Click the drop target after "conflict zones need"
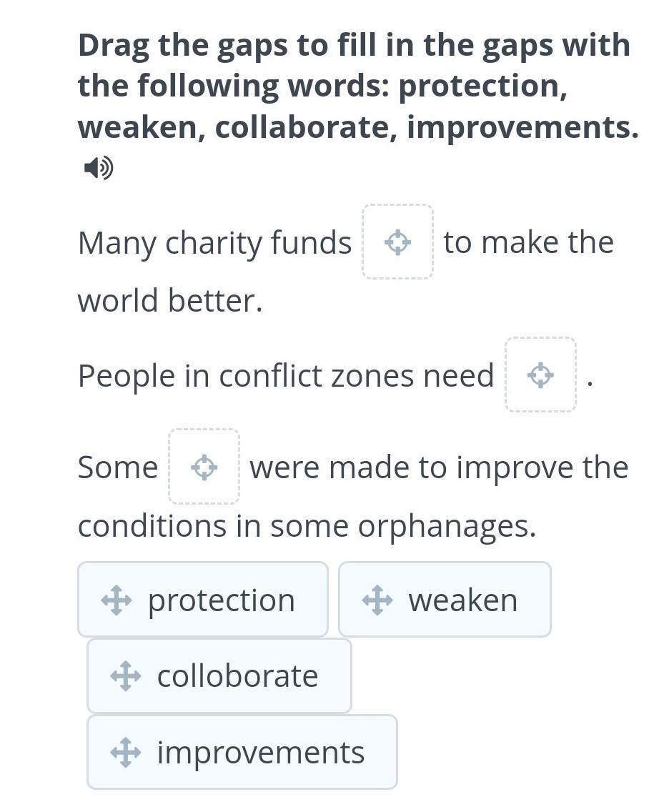 point(540,375)
